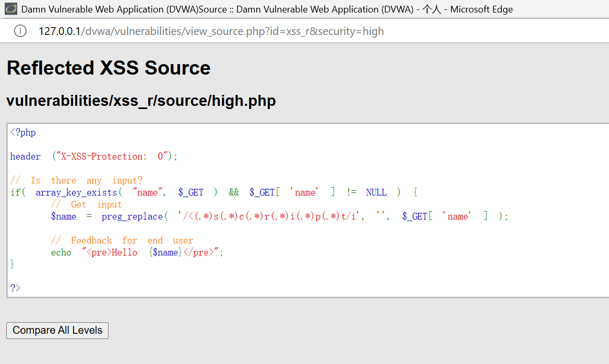This screenshot has height=364, width=609.
Task: Click the preg_replace function name
Action: [x=132, y=216]
